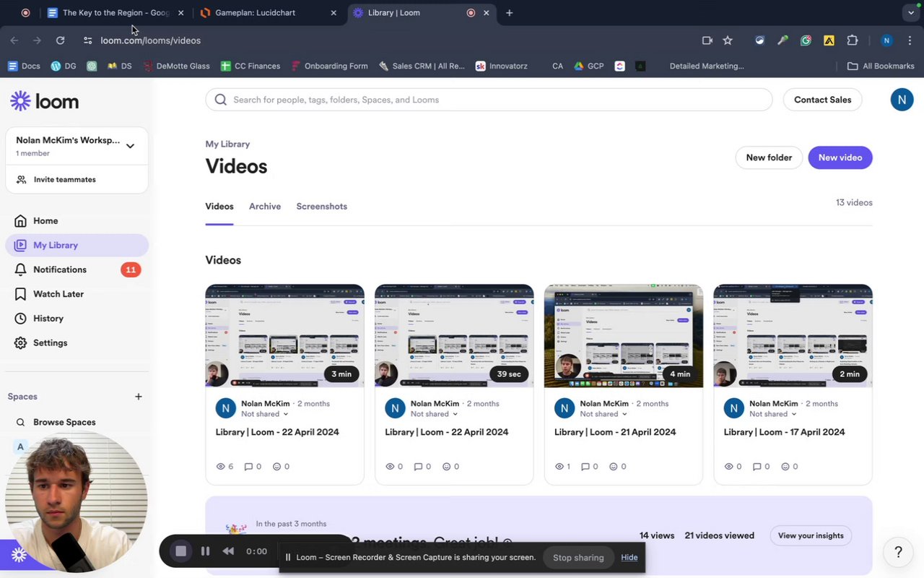
Task: Open the 2 min video thumbnail
Action: tap(793, 336)
